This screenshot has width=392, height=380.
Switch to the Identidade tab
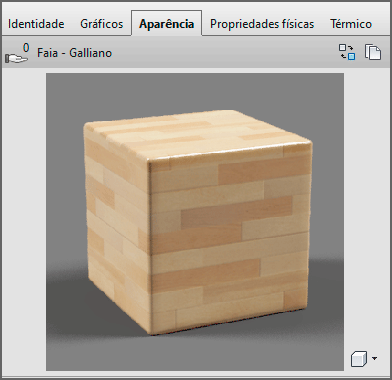36,24
